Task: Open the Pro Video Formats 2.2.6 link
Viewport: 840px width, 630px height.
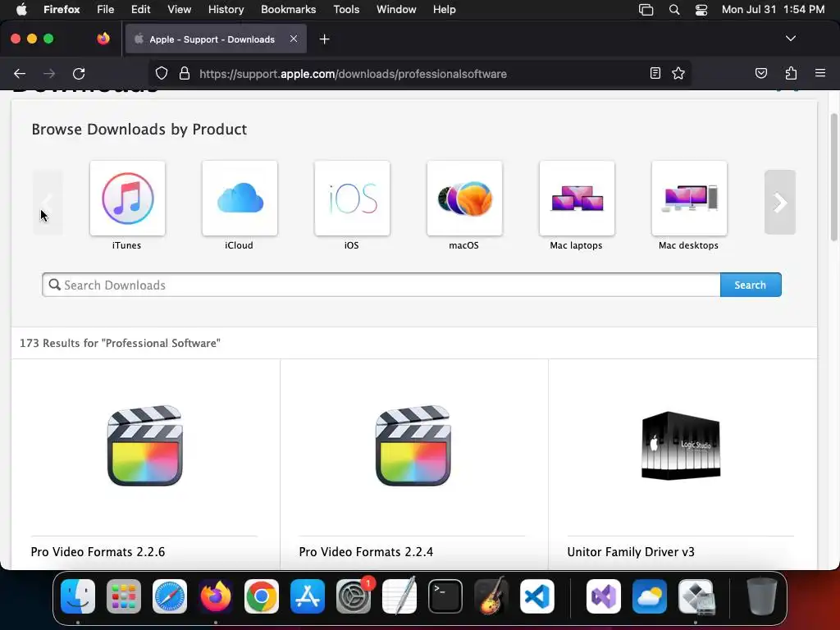Action: (98, 552)
